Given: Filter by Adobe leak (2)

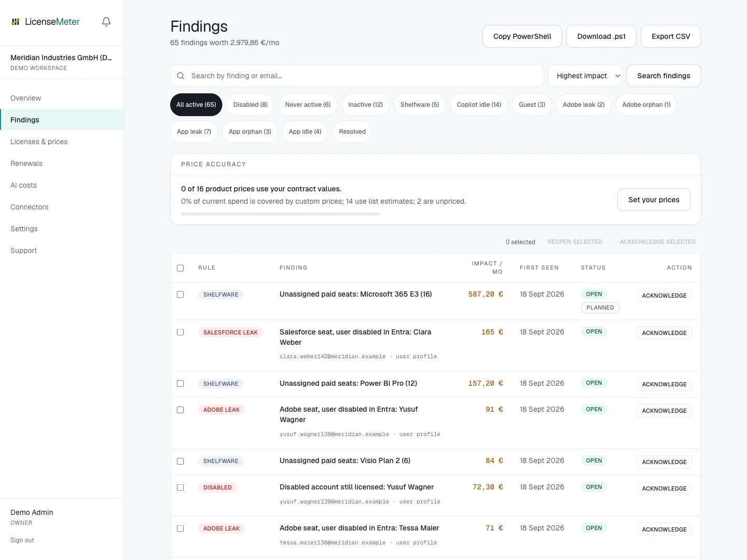Looking at the screenshot, I should (584, 105).
